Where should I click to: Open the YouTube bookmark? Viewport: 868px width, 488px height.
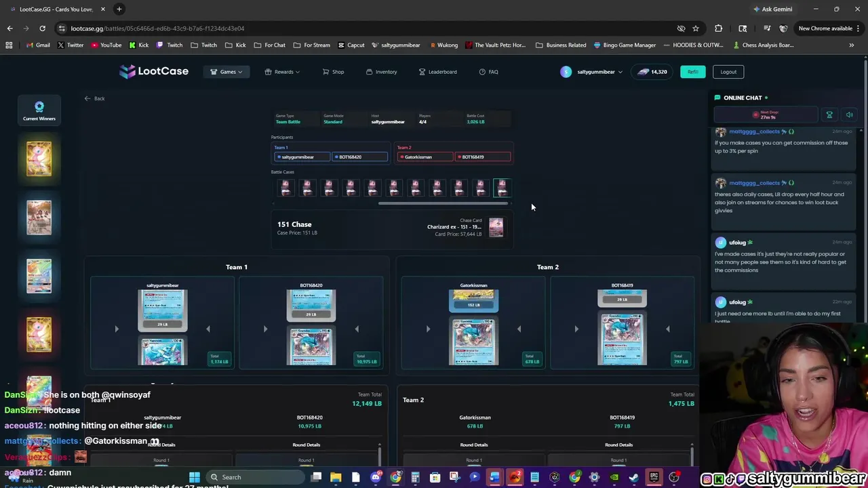pos(106,45)
